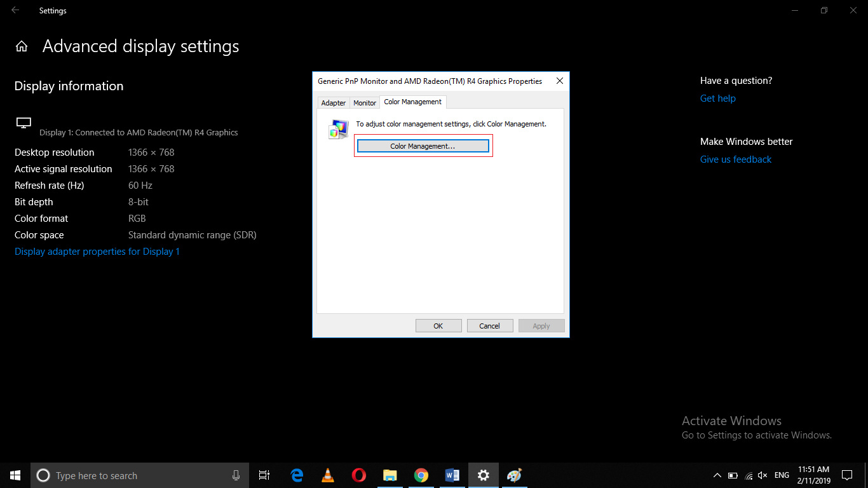This screenshot has width=868, height=488.
Task: Click the Get help link
Action: (717, 98)
